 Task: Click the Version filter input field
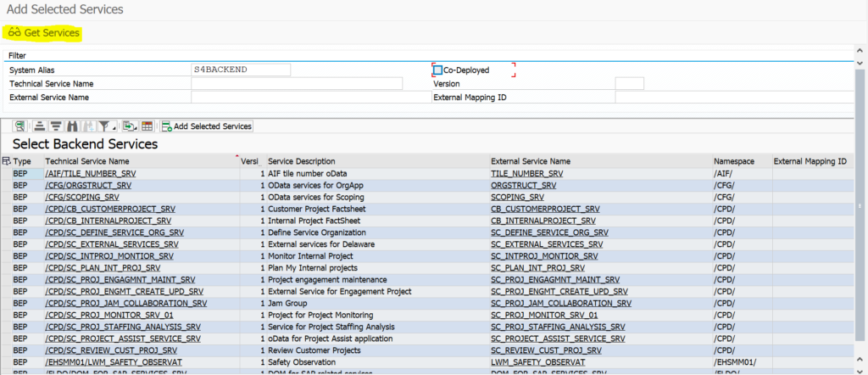(x=630, y=84)
